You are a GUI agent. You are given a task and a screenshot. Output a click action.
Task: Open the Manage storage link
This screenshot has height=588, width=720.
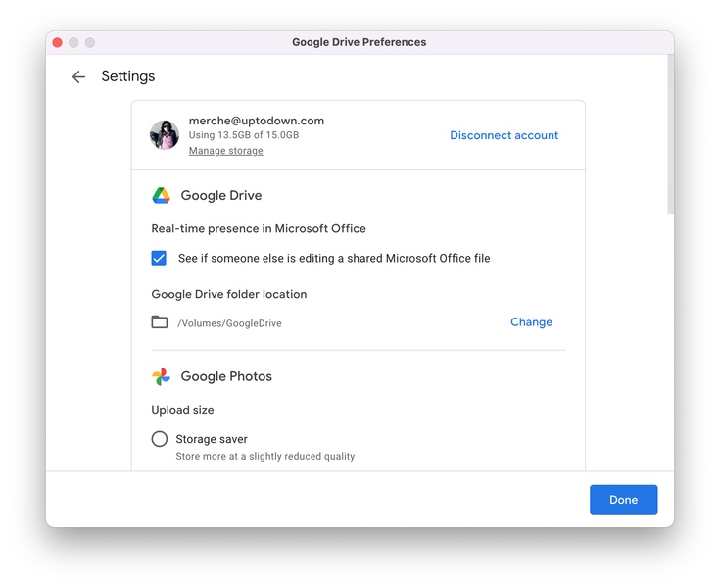pyautogui.click(x=225, y=151)
